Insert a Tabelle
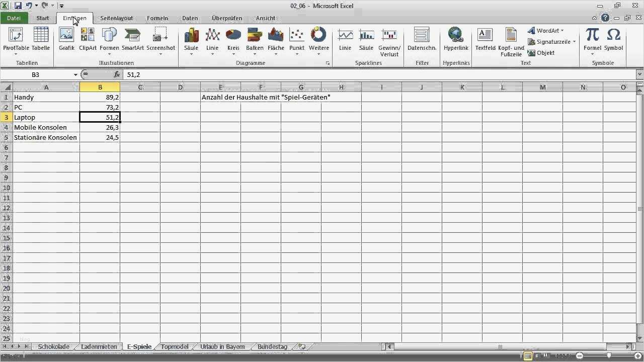 pyautogui.click(x=41, y=40)
